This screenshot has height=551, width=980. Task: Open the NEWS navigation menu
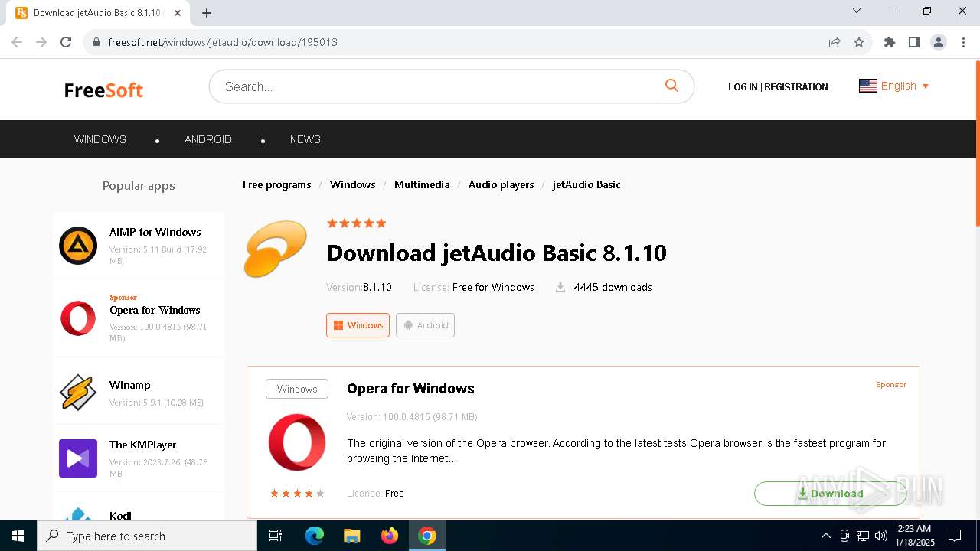(305, 139)
